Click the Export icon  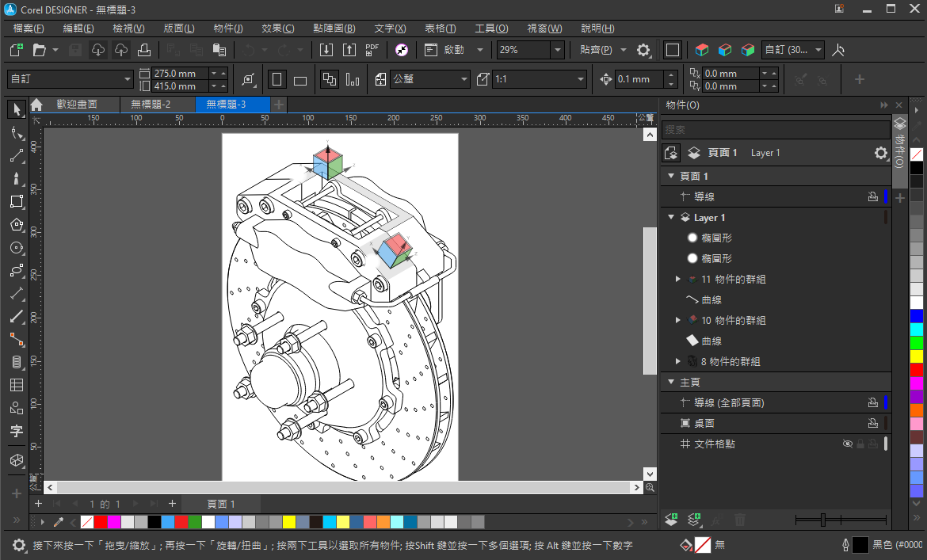tap(349, 50)
